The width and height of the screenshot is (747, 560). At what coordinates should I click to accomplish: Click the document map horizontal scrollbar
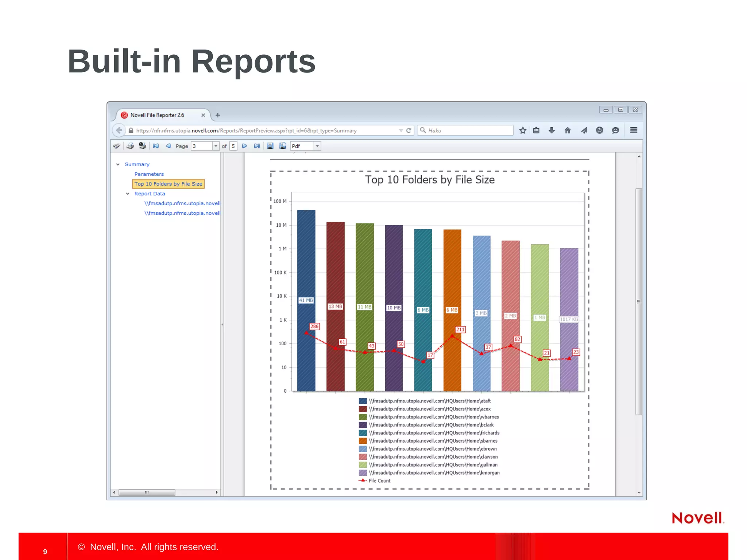[147, 493]
